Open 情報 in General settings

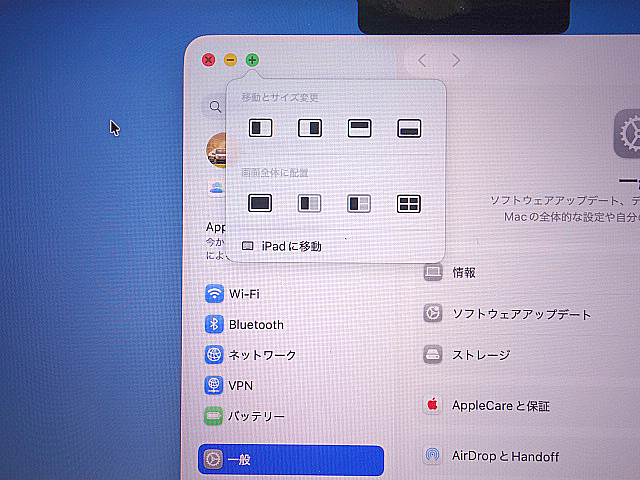(x=463, y=272)
